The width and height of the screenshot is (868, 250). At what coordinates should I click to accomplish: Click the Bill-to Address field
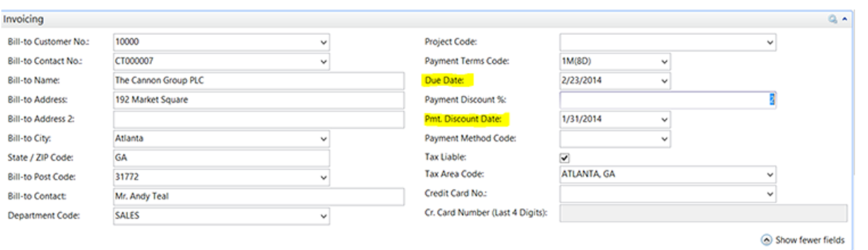click(x=259, y=100)
